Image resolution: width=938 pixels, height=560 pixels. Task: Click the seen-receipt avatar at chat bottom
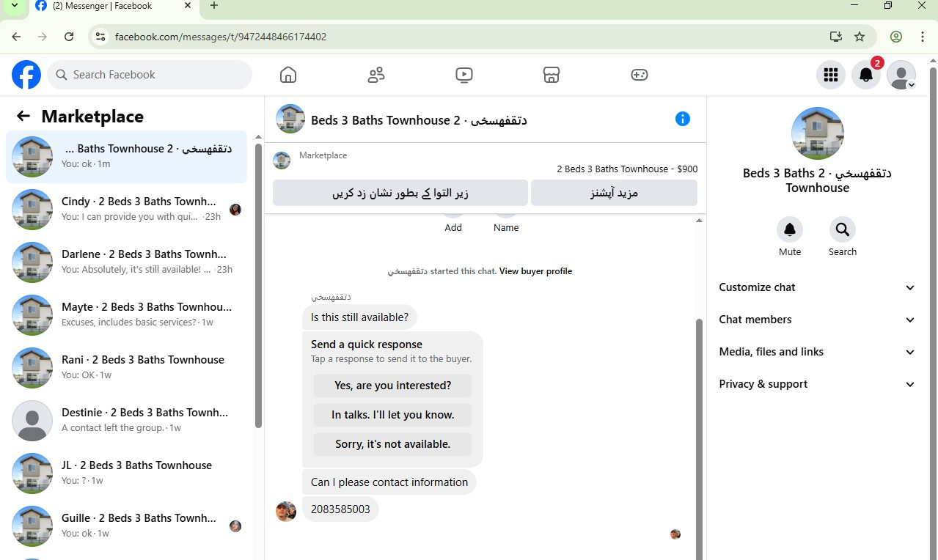675,534
